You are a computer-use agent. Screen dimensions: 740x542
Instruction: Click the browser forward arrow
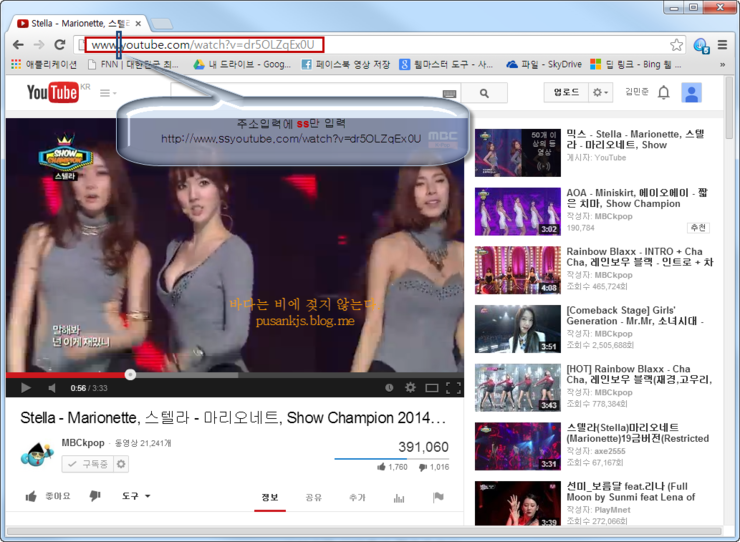click(x=39, y=45)
